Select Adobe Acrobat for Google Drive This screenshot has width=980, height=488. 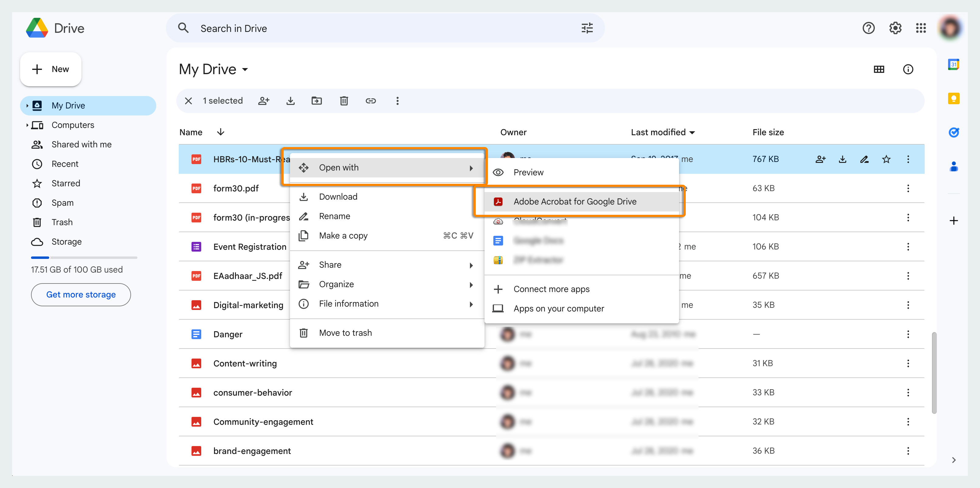pyautogui.click(x=575, y=201)
